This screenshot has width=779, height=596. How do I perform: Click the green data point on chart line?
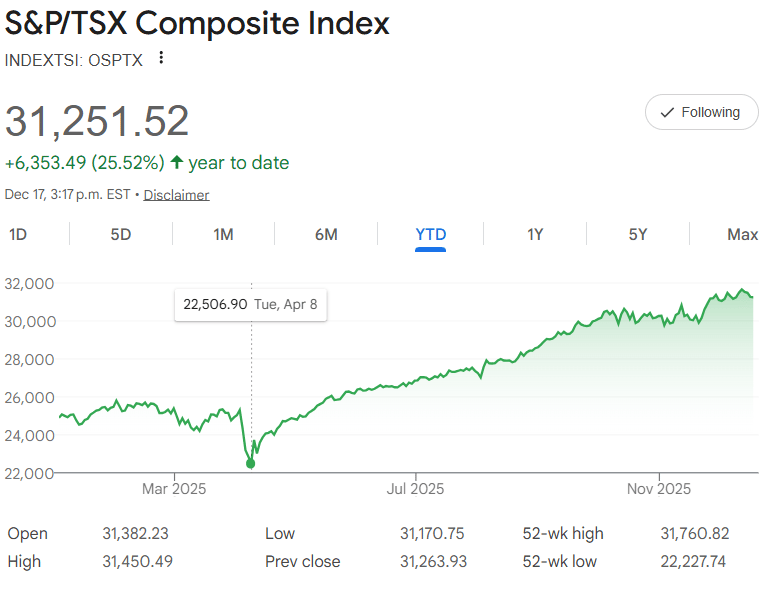(x=250, y=463)
